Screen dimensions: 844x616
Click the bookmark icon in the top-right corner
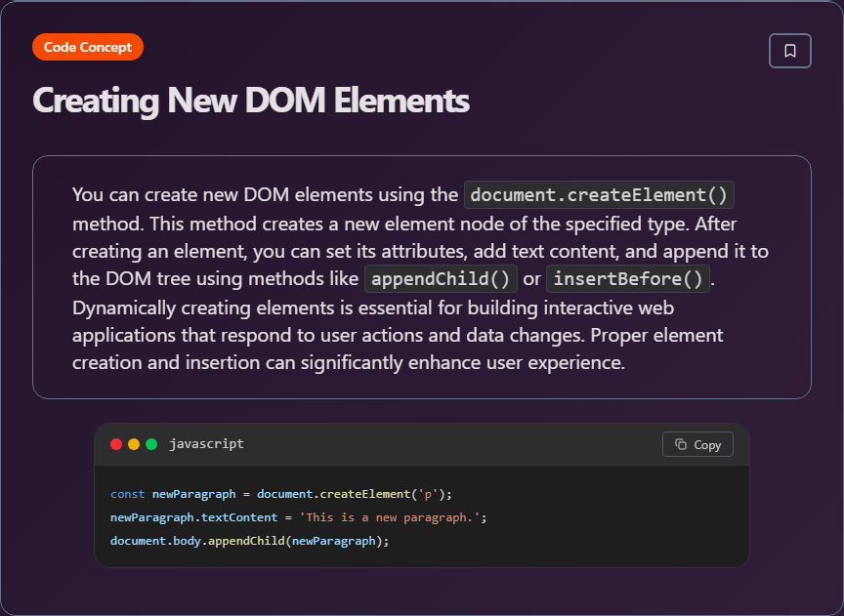click(789, 51)
